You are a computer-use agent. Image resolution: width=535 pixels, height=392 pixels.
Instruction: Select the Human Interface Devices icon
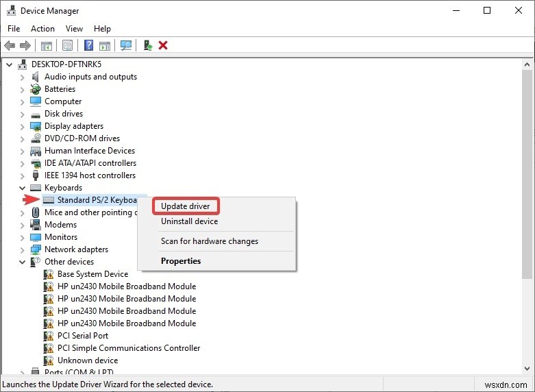coord(36,151)
